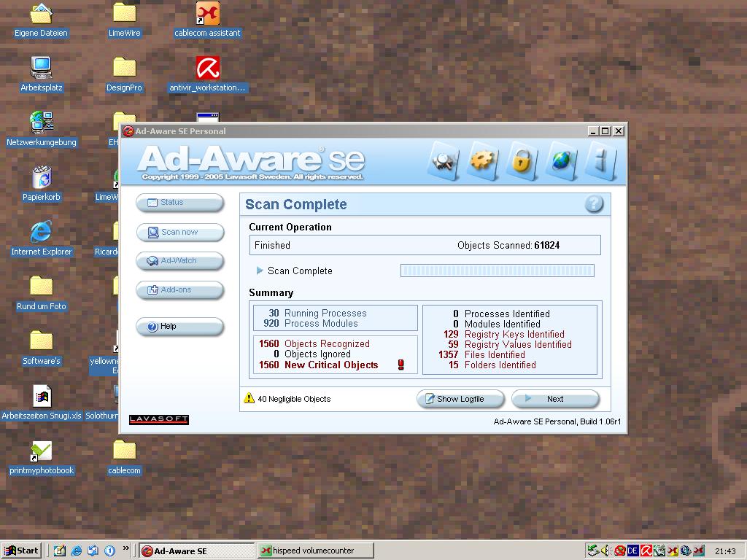The height and width of the screenshot is (560, 747).
Task: Click the red critical objects alert icon
Action: pyautogui.click(x=400, y=365)
